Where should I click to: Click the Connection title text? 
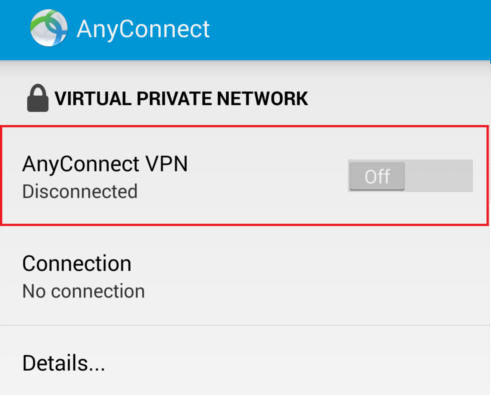pos(77,264)
